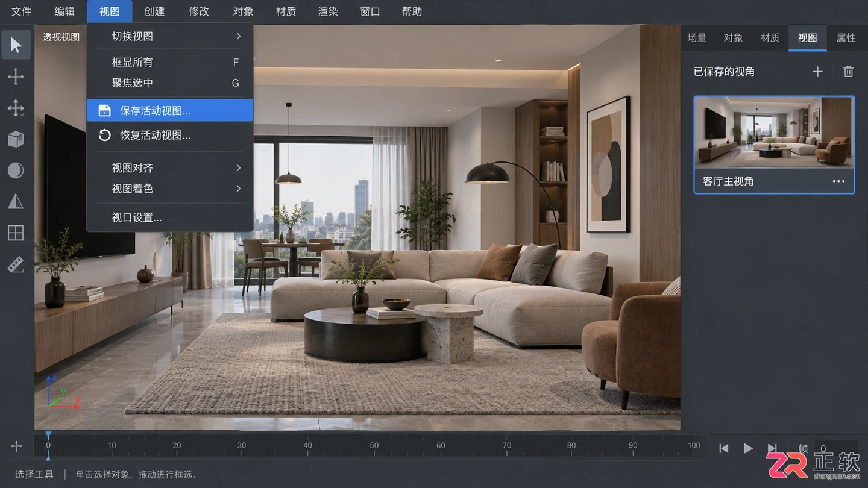Jump to the first frame of timeline
Image resolution: width=868 pixels, height=488 pixels.
coord(724,448)
